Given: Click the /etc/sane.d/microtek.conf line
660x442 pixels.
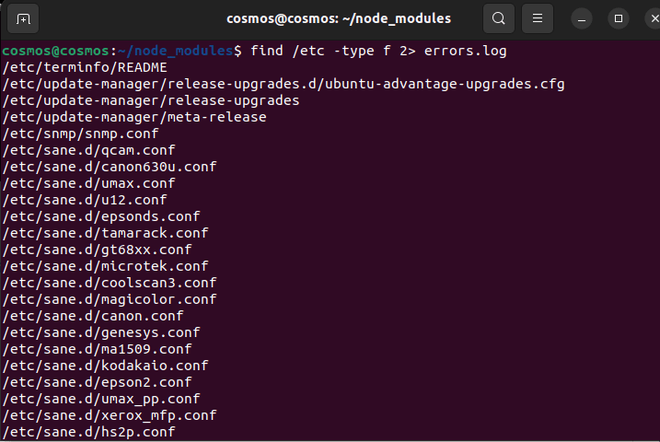Looking at the screenshot, I should click(x=106, y=266).
